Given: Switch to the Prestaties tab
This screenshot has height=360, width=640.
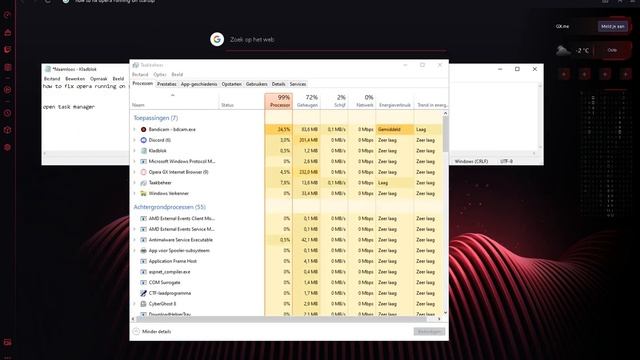Looking at the screenshot, I should (x=167, y=84).
